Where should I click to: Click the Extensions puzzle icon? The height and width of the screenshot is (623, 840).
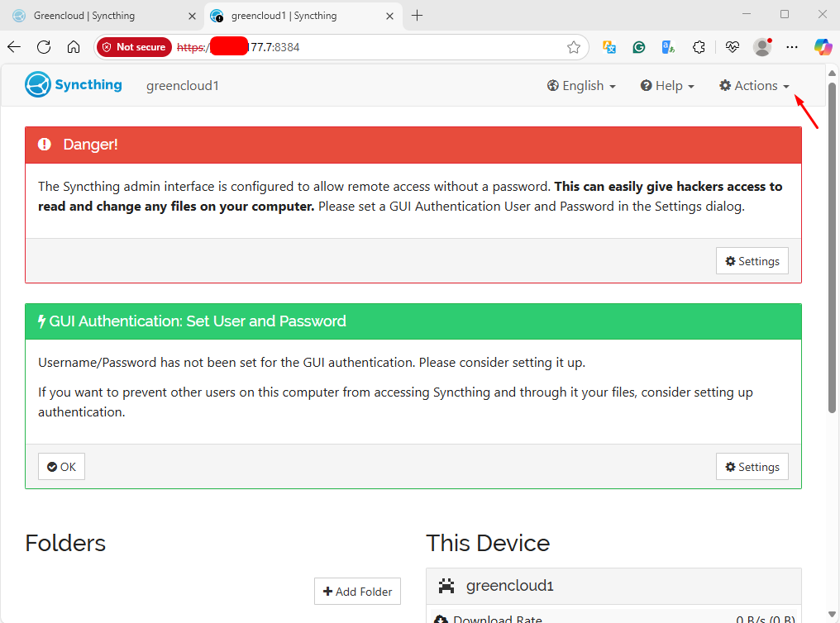(699, 47)
